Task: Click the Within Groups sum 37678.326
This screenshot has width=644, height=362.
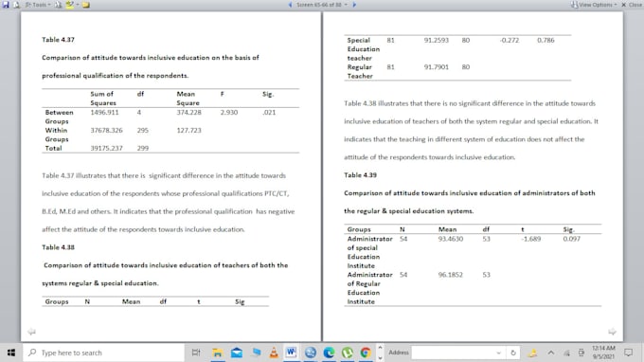Action: pyautogui.click(x=106, y=130)
